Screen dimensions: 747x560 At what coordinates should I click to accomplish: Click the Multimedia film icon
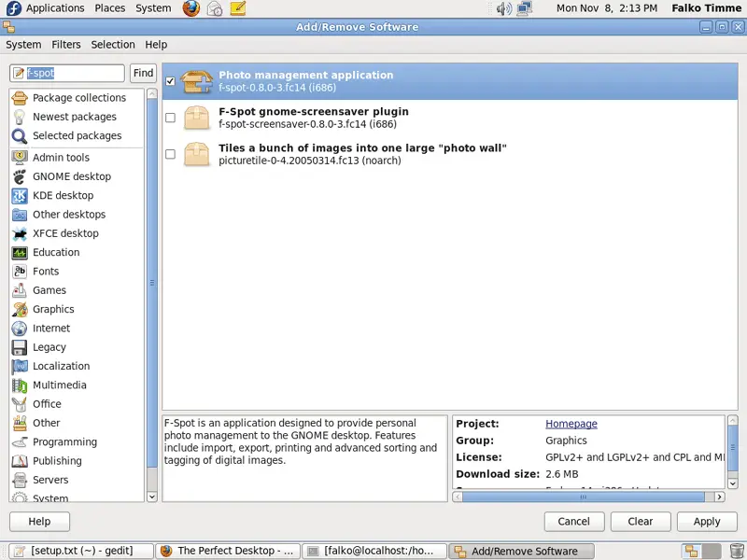20,385
